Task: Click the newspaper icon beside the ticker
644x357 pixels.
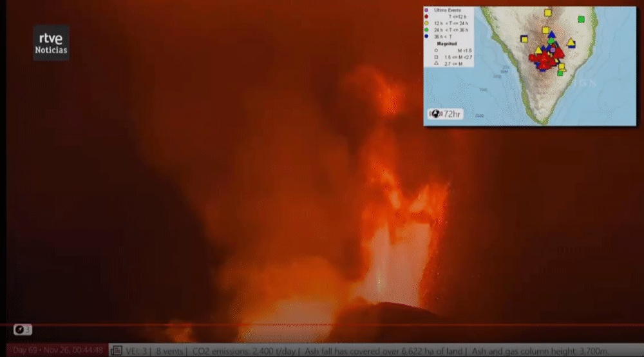Action: 117,351
